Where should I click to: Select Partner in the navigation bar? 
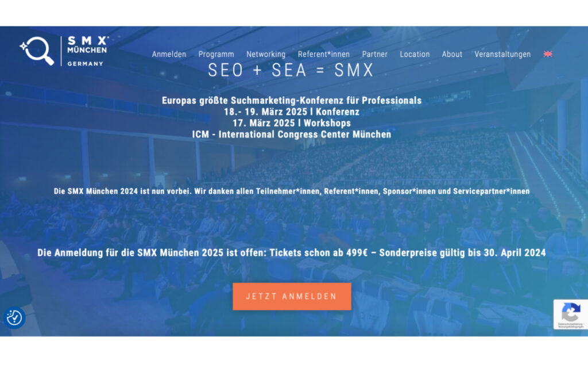[x=374, y=54]
